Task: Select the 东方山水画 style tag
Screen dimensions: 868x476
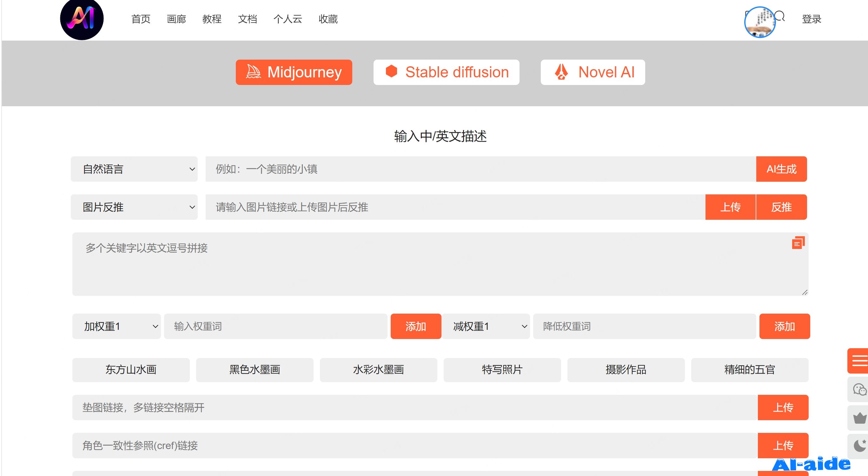Action: (x=131, y=370)
